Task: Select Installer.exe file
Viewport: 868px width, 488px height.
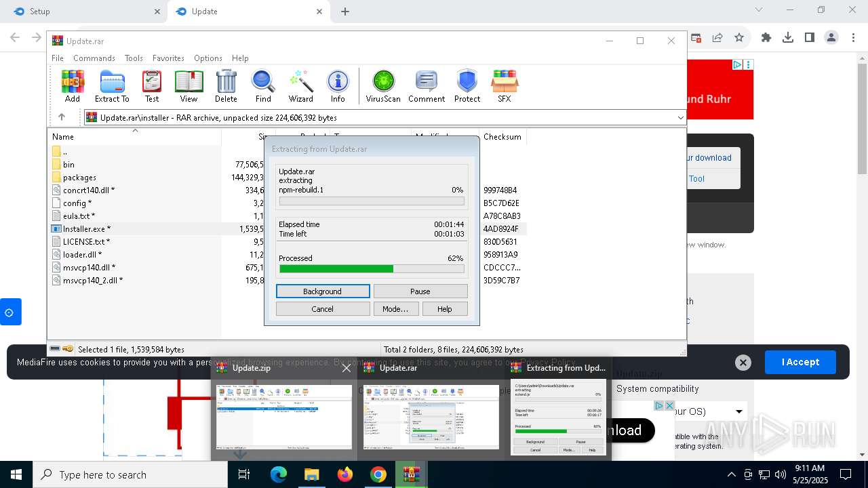Action: point(86,229)
